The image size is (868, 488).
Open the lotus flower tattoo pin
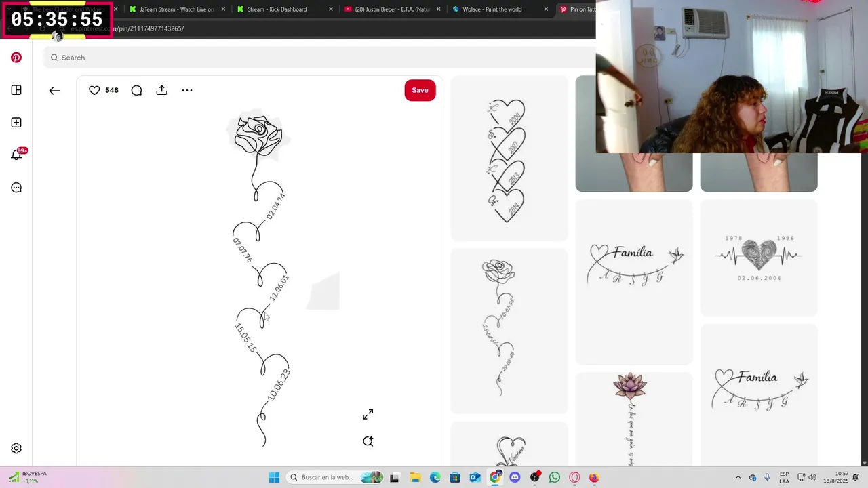coord(634,419)
